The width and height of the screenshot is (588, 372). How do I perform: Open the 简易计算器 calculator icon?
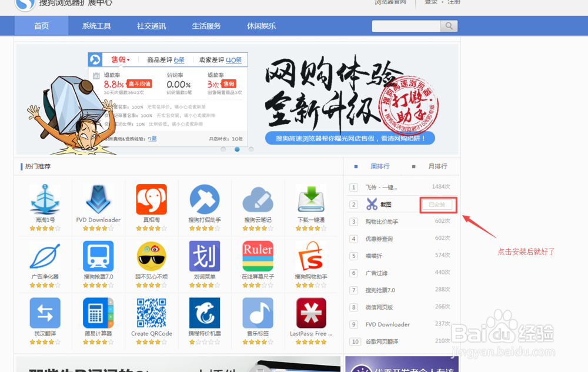tap(98, 313)
